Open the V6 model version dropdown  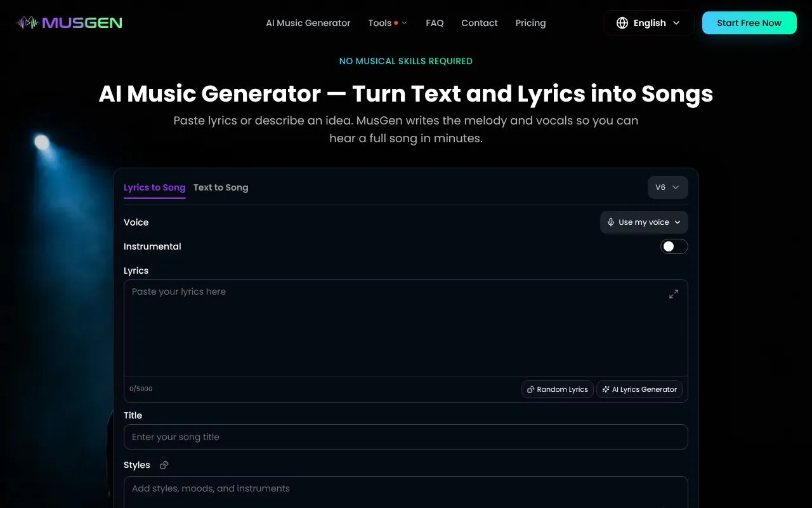click(667, 187)
